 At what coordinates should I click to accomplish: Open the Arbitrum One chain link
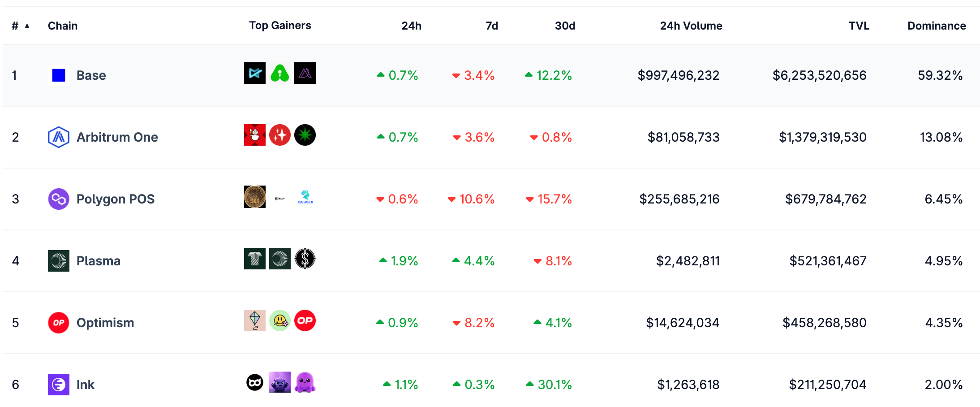click(117, 137)
